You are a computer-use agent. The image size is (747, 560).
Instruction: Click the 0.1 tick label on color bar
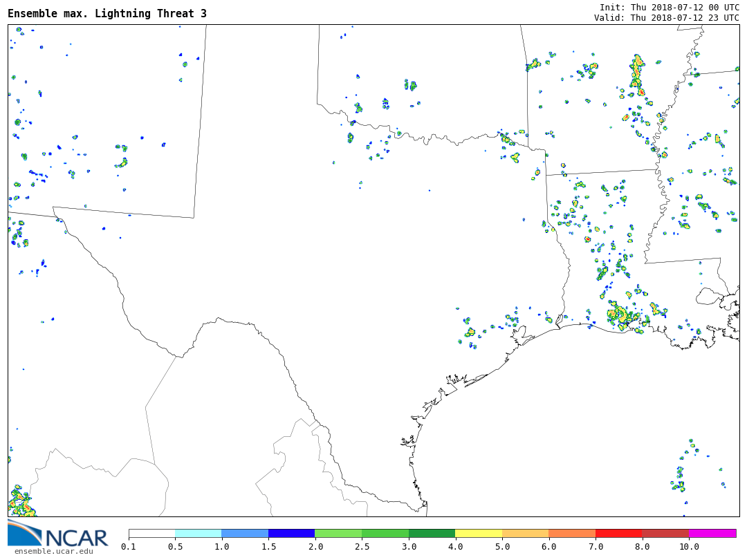click(129, 547)
